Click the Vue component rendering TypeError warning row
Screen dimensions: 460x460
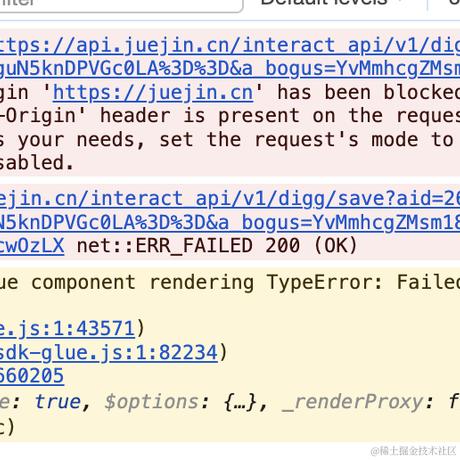coord(230,283)
